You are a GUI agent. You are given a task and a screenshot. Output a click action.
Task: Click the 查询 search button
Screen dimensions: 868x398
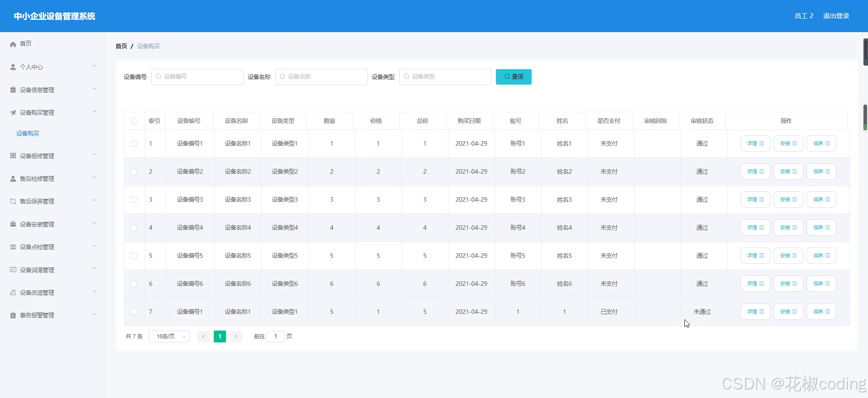click(514, 77)
